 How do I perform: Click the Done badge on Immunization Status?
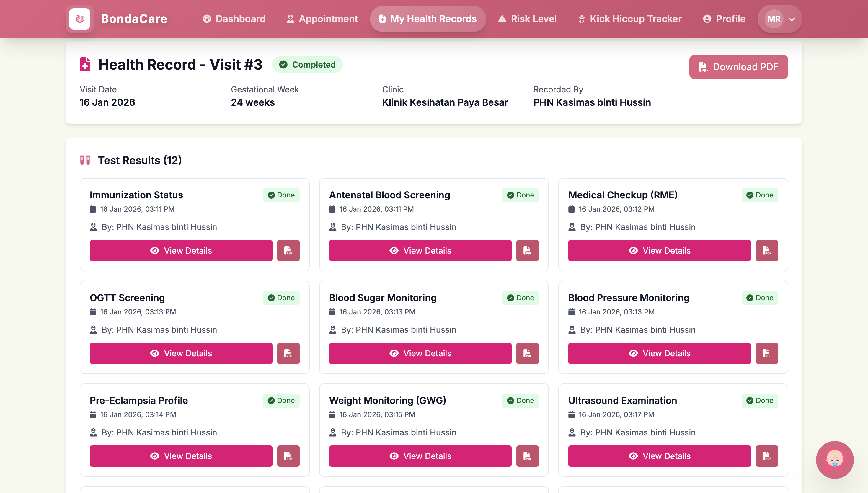[x=281, y=195]
